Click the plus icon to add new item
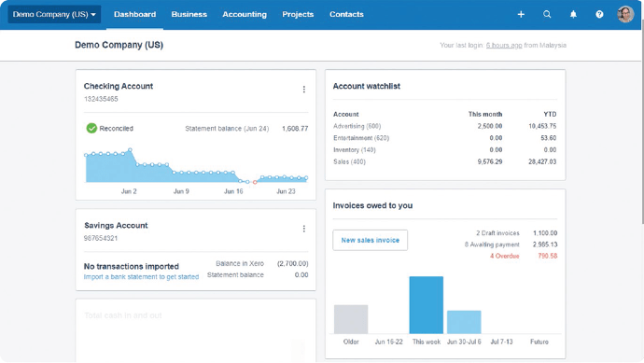This screenshot has width=644, height=363. click(521, 14)
